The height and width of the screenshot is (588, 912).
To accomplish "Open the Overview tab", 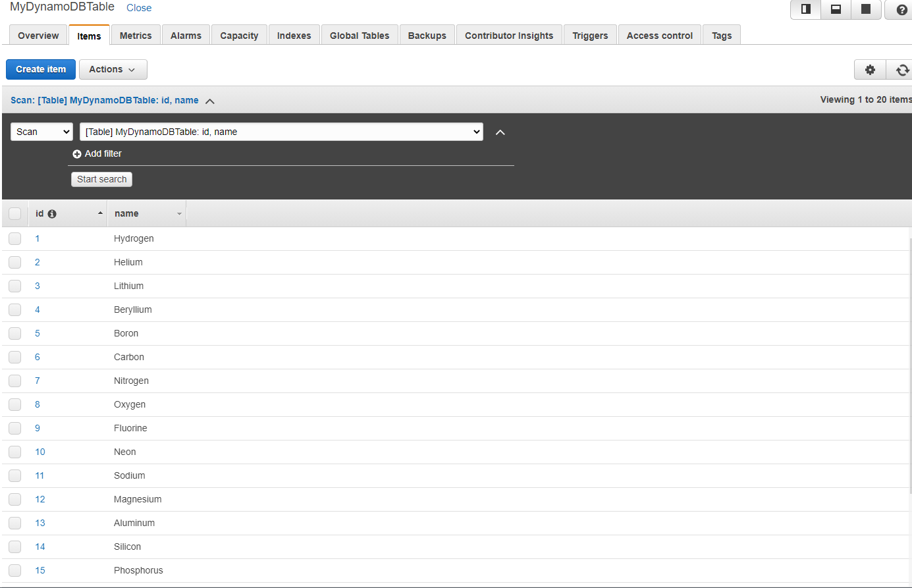I will pos(38,36).
